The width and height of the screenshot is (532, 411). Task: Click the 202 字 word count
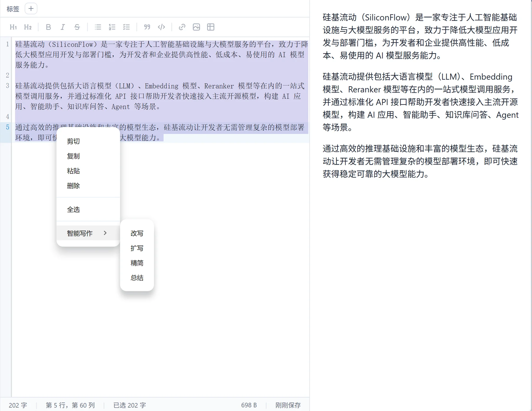(x=18, y=405)
